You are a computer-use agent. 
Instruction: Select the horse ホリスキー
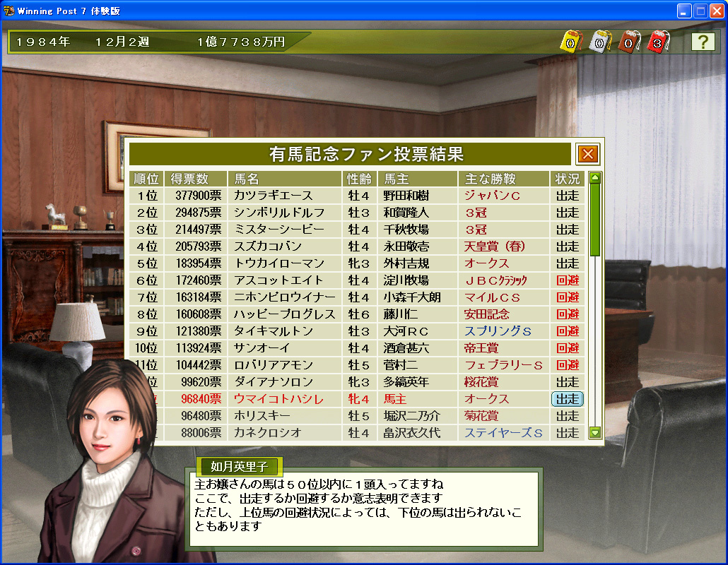click(262, 416)
